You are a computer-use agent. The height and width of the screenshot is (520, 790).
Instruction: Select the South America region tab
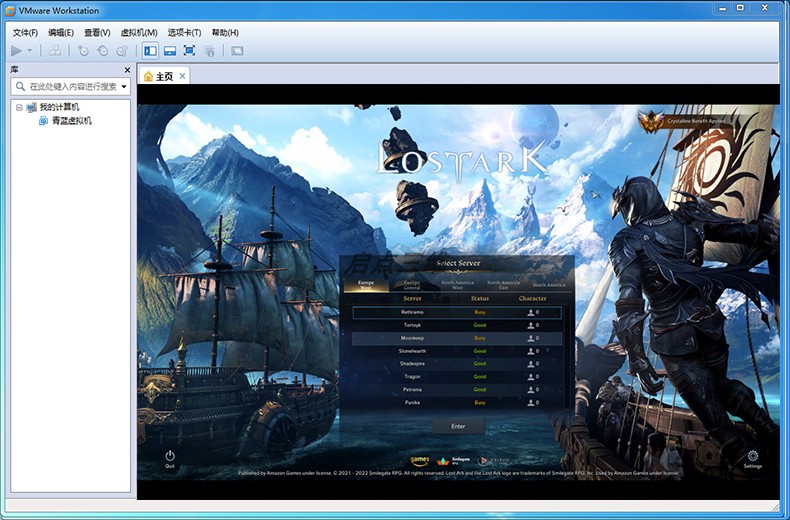pyautogui.click(x=549, y=285)
